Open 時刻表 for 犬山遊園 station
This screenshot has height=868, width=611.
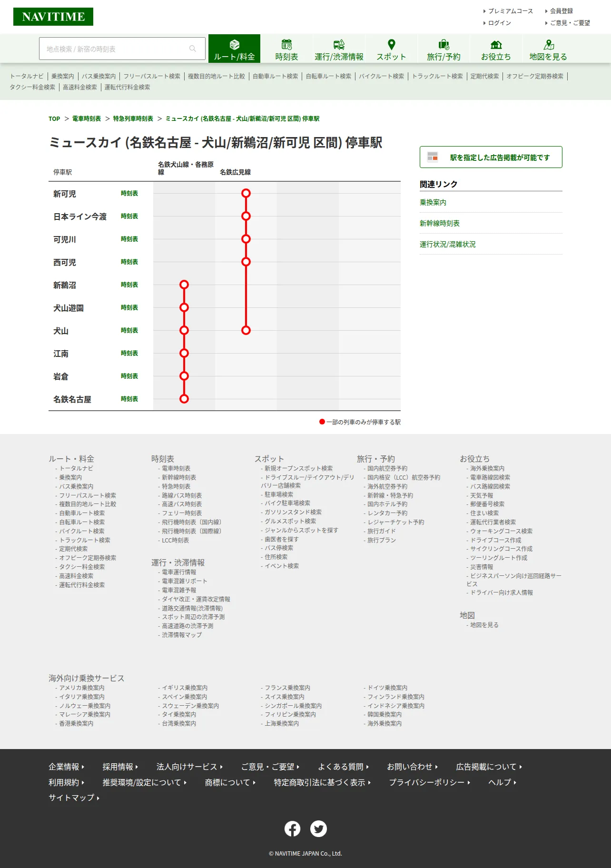(x=129, y=307)
